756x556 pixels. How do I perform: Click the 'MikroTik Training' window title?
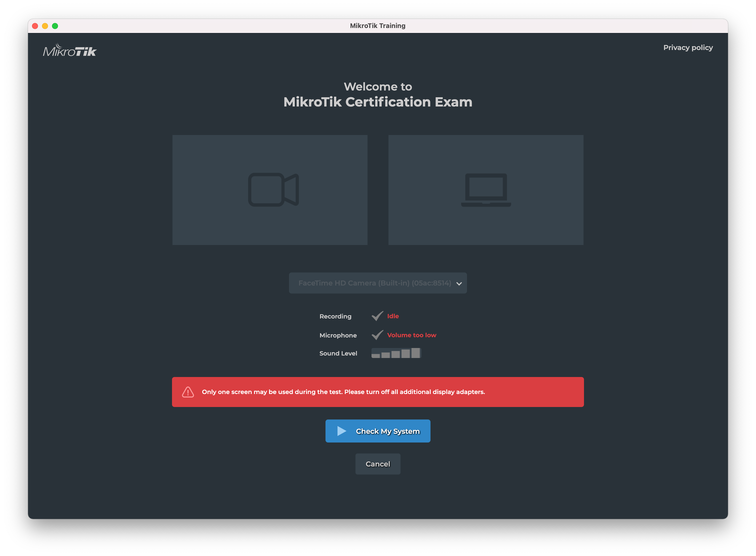[x=378, y=25]
